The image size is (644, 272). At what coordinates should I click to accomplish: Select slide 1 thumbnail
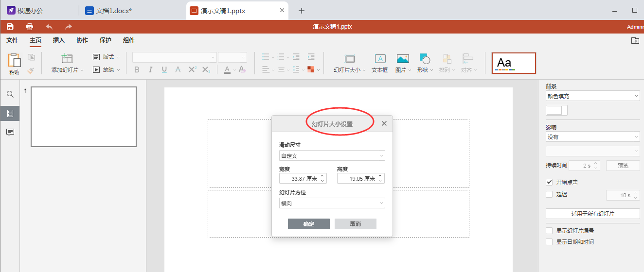(84, 117)
